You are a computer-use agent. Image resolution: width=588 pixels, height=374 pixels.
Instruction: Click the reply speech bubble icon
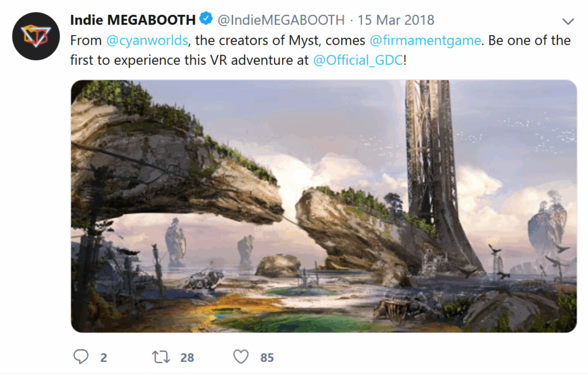tap(80, 357)
